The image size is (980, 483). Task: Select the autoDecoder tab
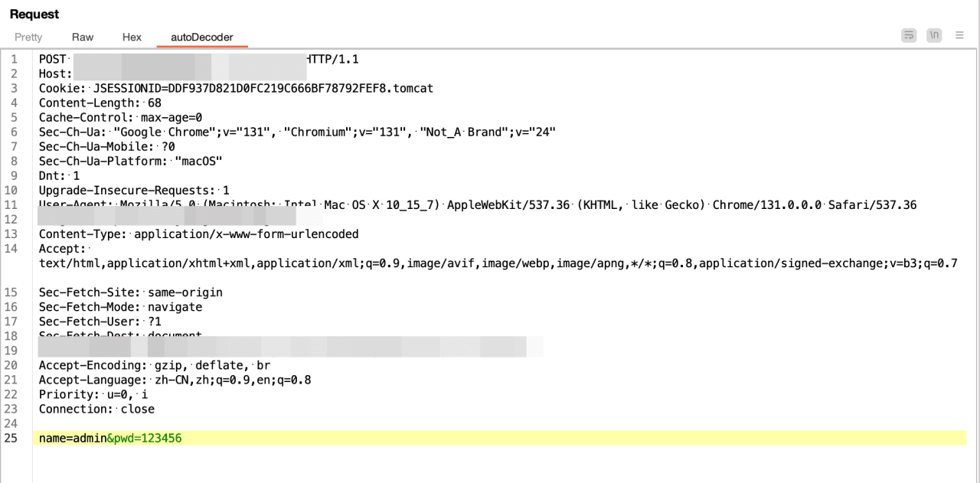pyautogui.click(x=202, y=37)
